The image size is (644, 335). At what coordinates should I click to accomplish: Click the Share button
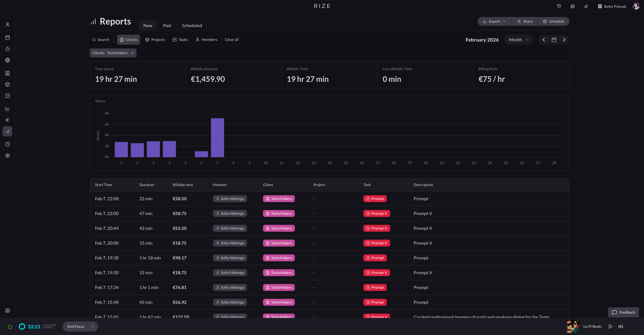[x=525, y=21]
